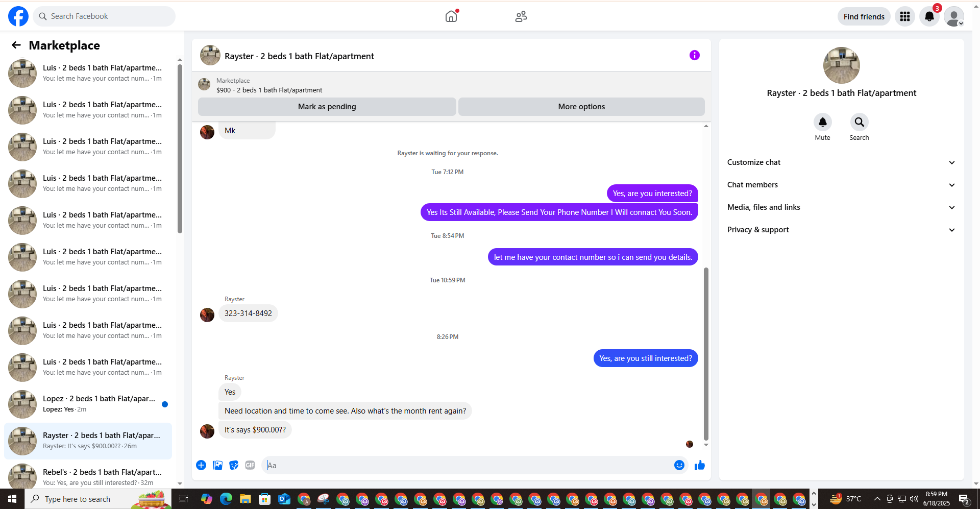
Task: Click Mark as pending button
Action: [327, 107]
